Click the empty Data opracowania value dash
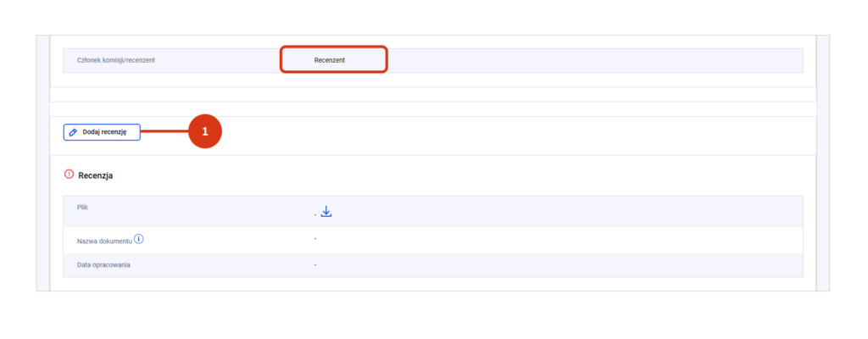Screen dimensions: 868x339 point(314,265)
